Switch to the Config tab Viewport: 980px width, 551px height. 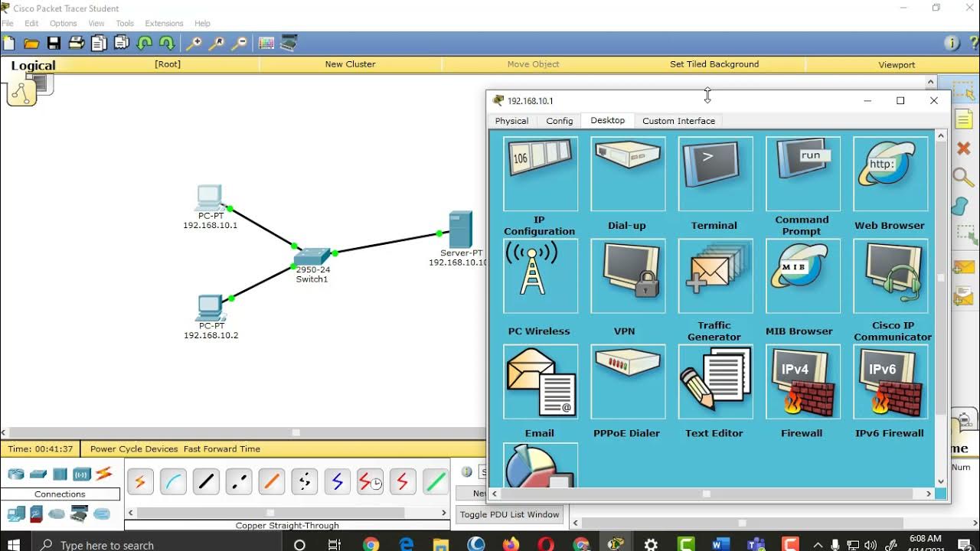tap(560, 121)
